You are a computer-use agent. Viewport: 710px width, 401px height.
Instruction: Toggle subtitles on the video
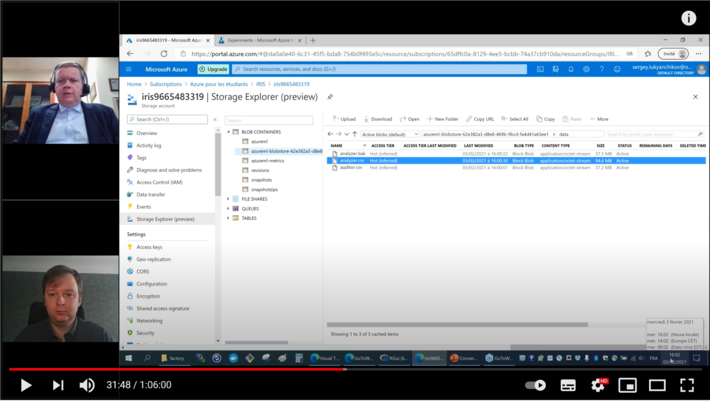pos(568,385)
